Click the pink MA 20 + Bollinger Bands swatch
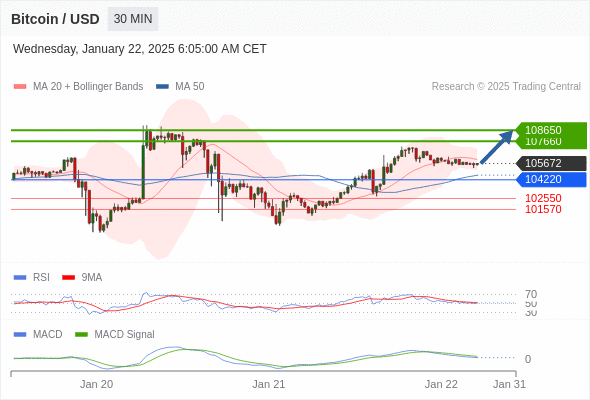This screenshot has height=400, width=590. point(20,87)
